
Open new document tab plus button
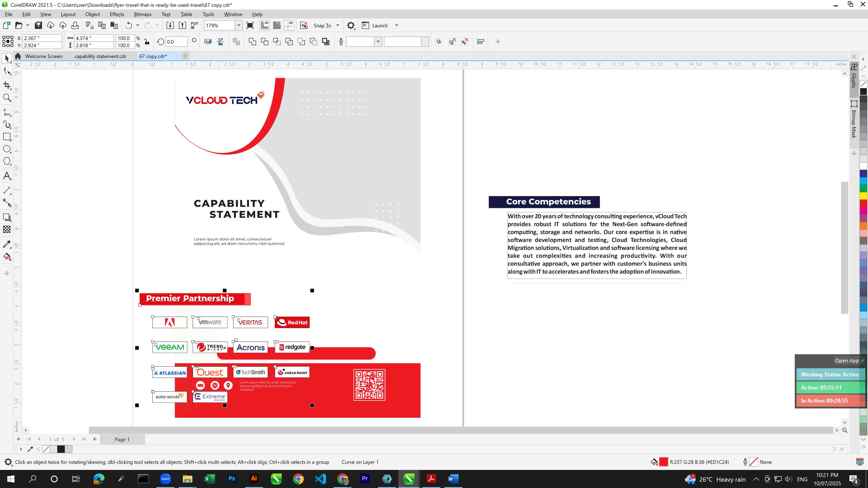pos(185,56)
